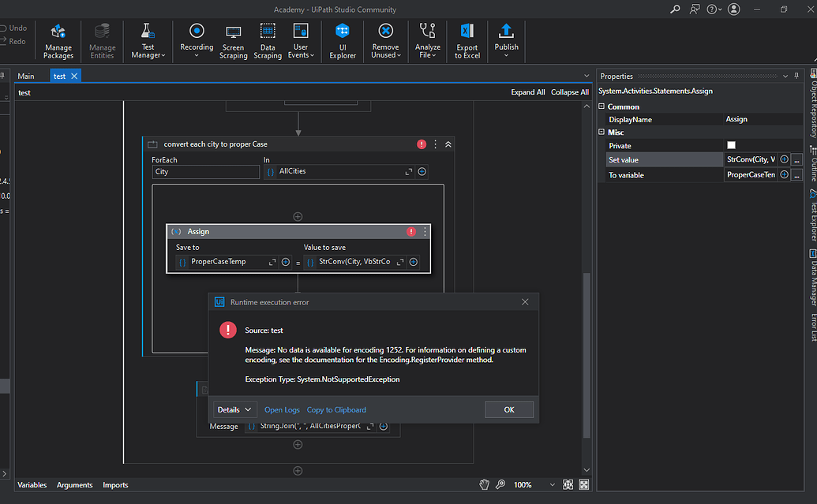Expand the Details dropdown in the error dialog
Viewport: 817px width, 504px height.
235,409
